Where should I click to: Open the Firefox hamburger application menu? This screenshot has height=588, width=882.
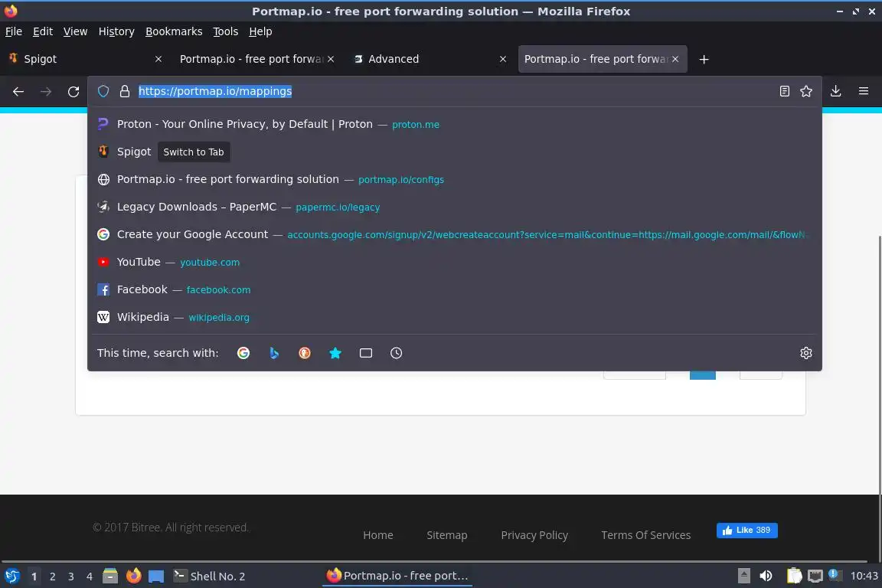864,91
